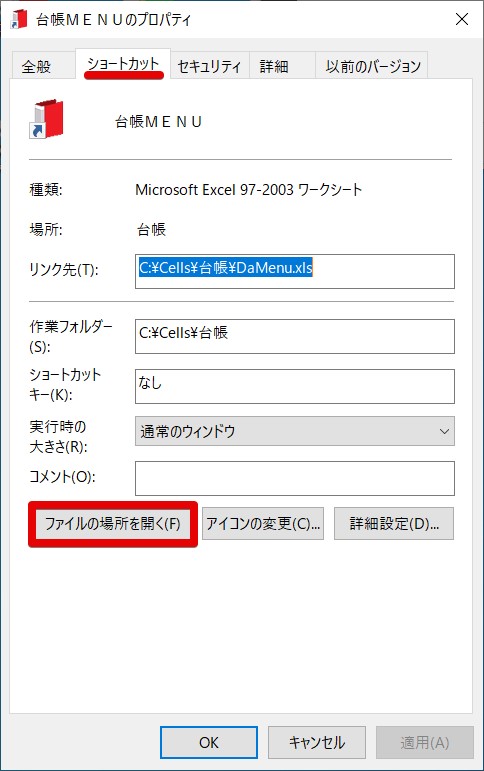
Task: Expand the 実行時の大きさ dropdown
Action: [x=295, y=431]
